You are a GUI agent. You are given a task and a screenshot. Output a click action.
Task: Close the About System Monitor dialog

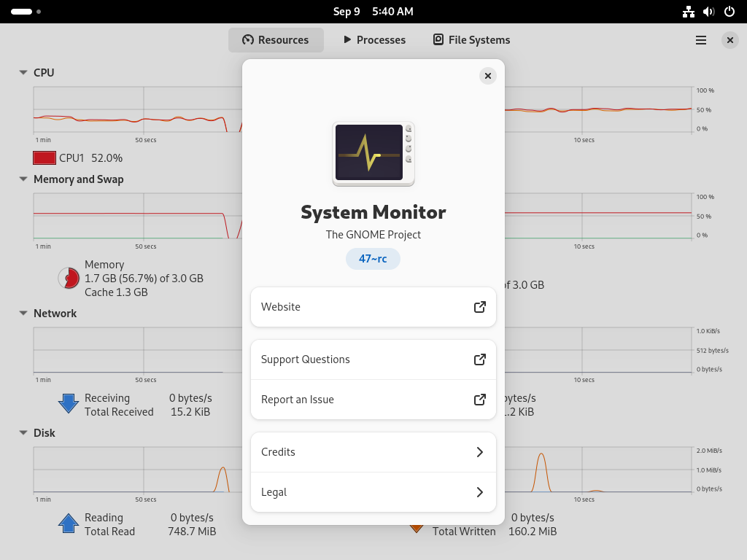tap(488, 76)
